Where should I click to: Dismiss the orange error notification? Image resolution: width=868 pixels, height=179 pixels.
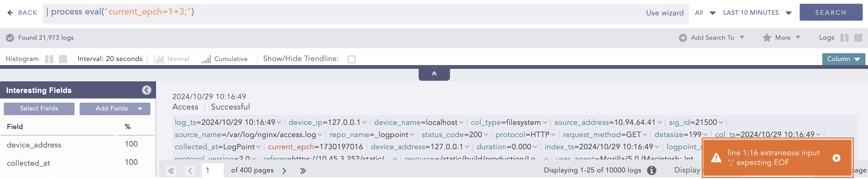pos(836,158)
